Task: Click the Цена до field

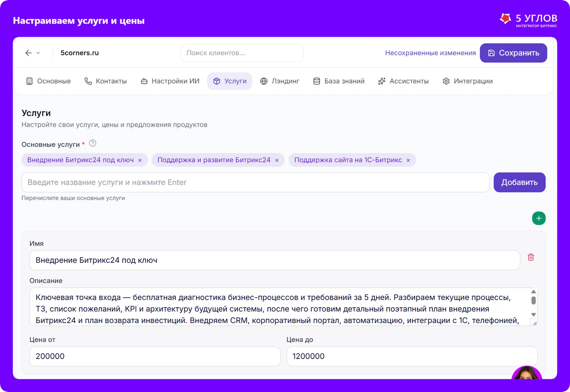Action: coord(412,356)
